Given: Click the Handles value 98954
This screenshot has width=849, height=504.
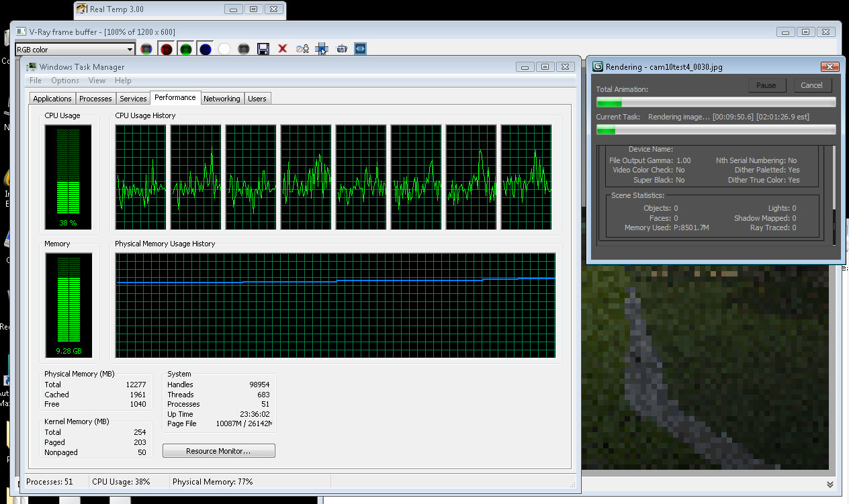Looking at the screenshot, I should click(x=259, y=385).
